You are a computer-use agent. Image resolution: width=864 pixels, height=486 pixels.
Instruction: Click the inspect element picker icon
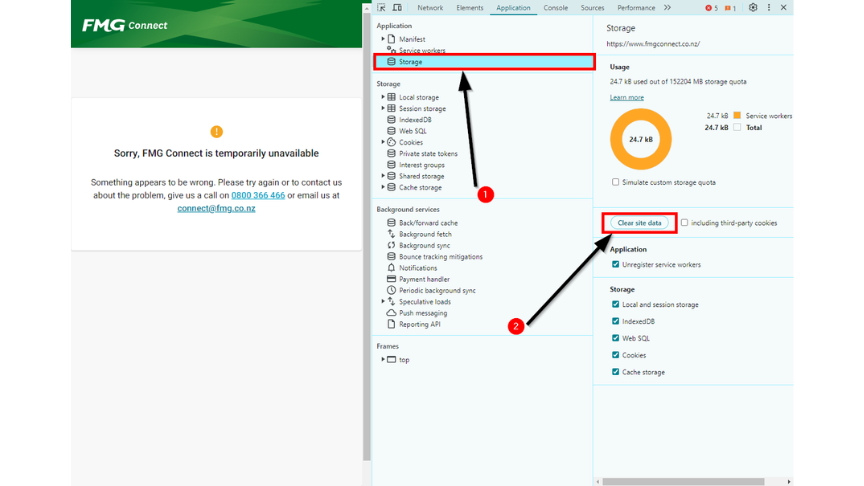click(381, 8)
